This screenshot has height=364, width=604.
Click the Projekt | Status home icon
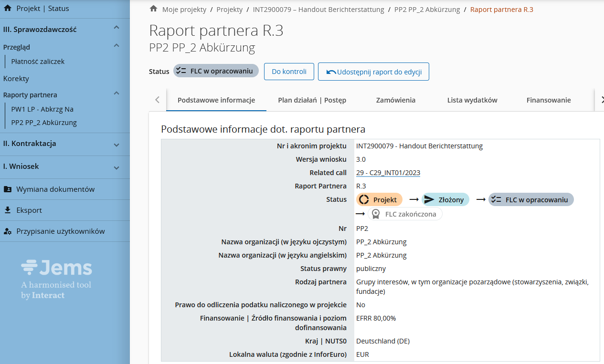point(8,8)
